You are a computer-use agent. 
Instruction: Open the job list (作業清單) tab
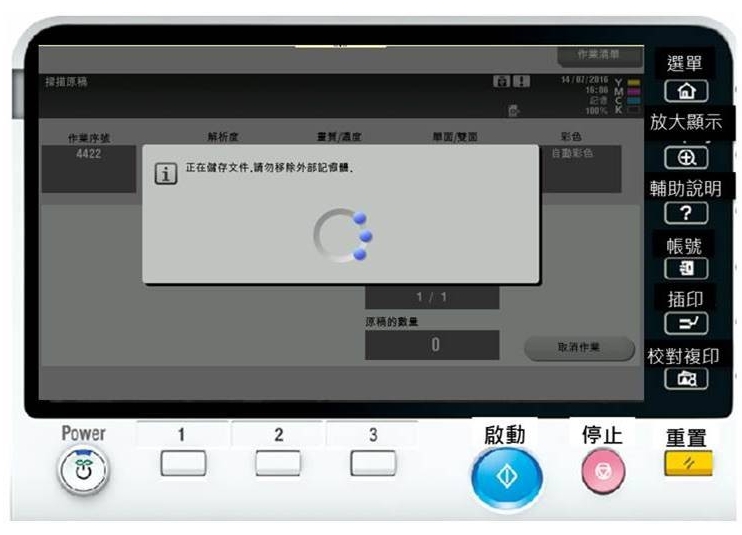(600, 56)
